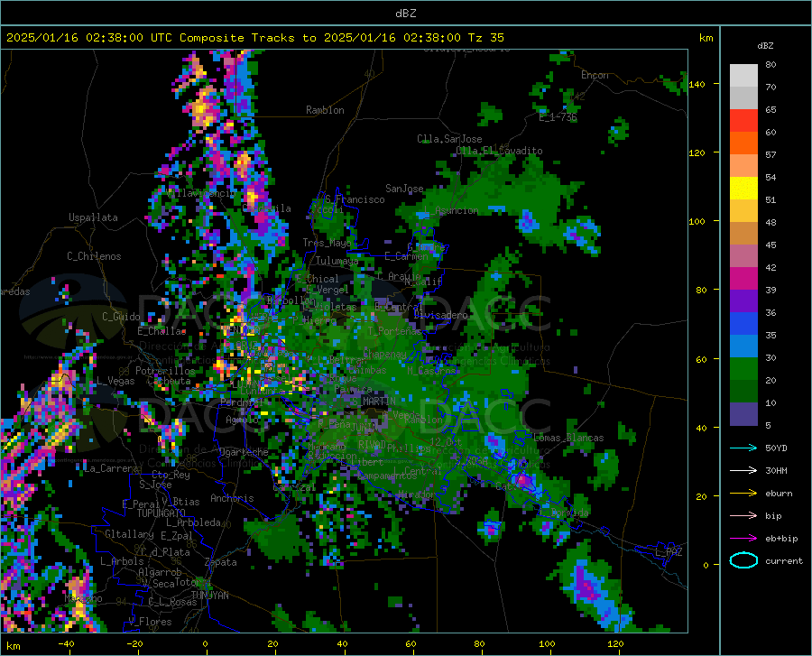Click the 60 km tick on horizontal axis
The height and width of the screenshot is (656, 812).
tap(411, 644)
